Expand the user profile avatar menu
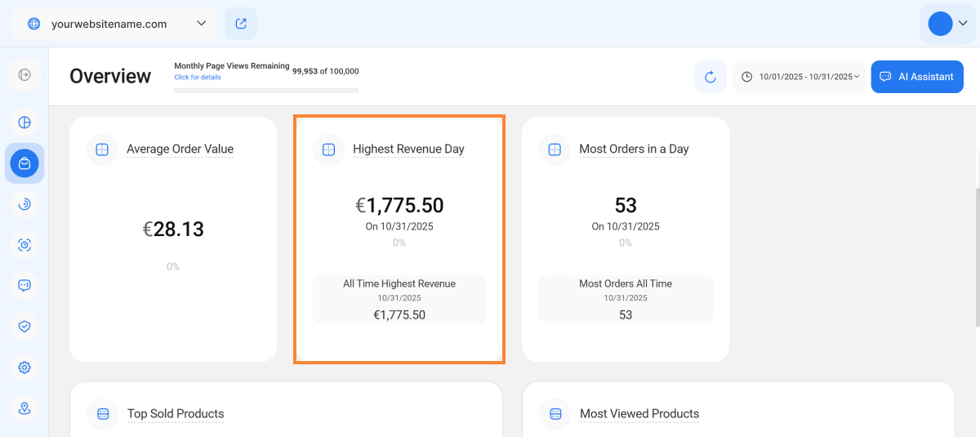The height and width of the screenshot is (437, 980). [947, 24]
